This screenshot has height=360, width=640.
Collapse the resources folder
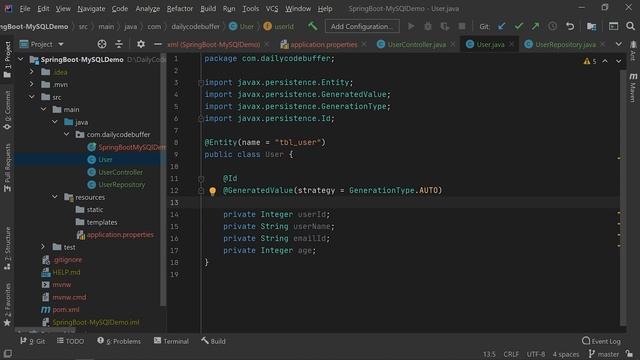tap(55, 197)
